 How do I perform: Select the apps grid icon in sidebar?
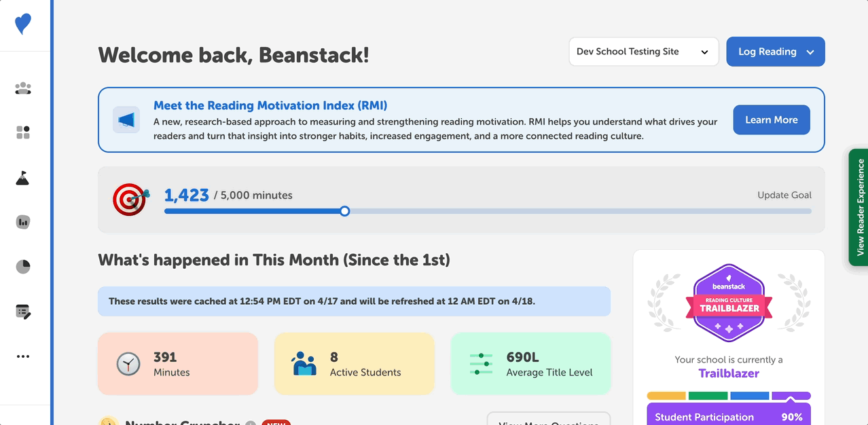(x=23, y=132)
